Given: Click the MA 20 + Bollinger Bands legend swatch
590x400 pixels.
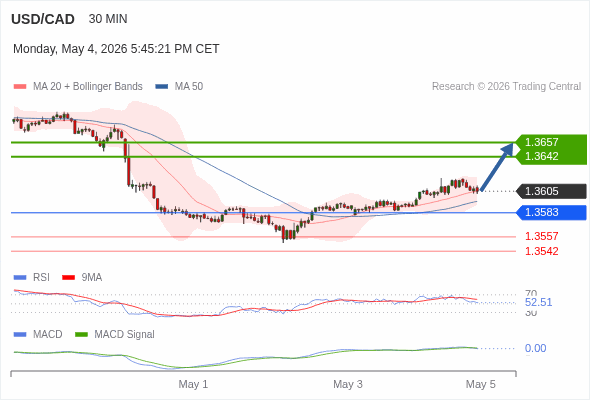Looking at the screenshot, I should coord(20,87).
